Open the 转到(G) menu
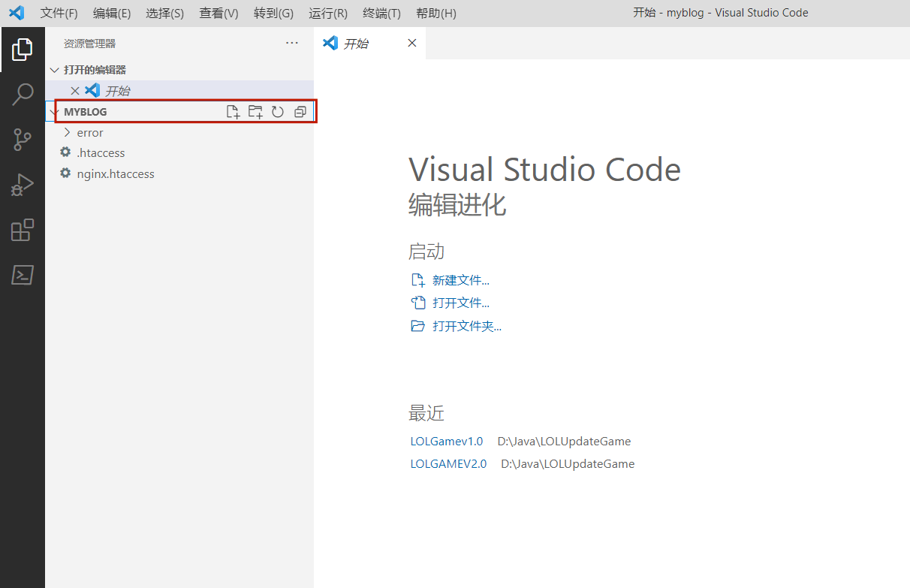The width and height of the screenshot is (910, 588). (x=273, y=14)
